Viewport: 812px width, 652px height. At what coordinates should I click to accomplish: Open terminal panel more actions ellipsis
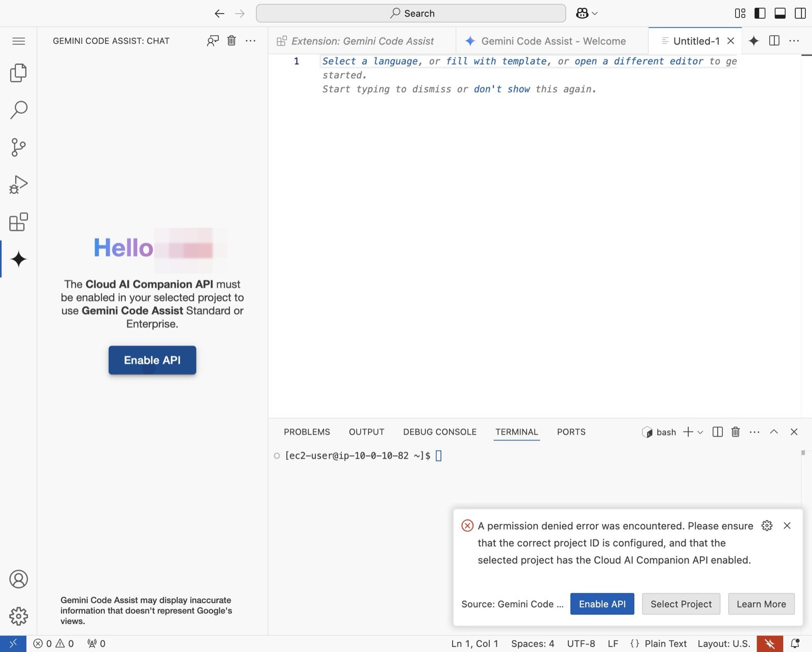pyautogui.click(x=755, y=432)
